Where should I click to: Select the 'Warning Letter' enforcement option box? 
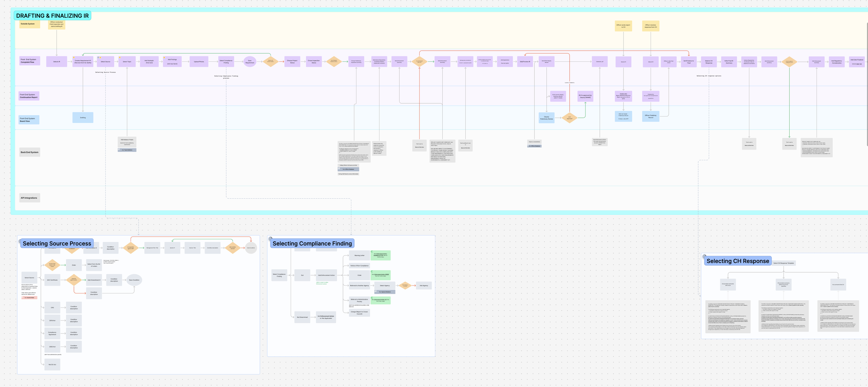click(359, 256)
